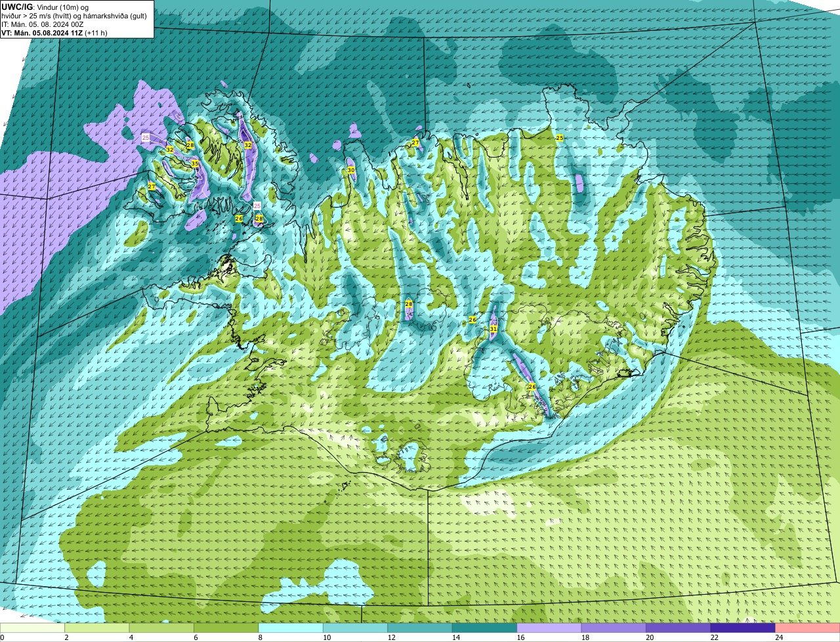Click the pink above-24 m/s legend swatch
Screen dimensions: 840x642
(x=808, y=628)
